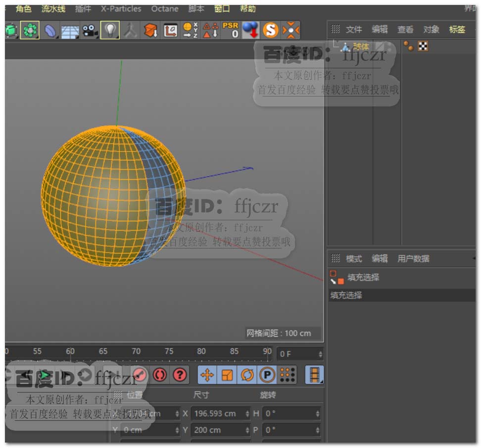Click the Fill Selection tool icon in Attributes

pyautogui.click(x=337, y=277)
